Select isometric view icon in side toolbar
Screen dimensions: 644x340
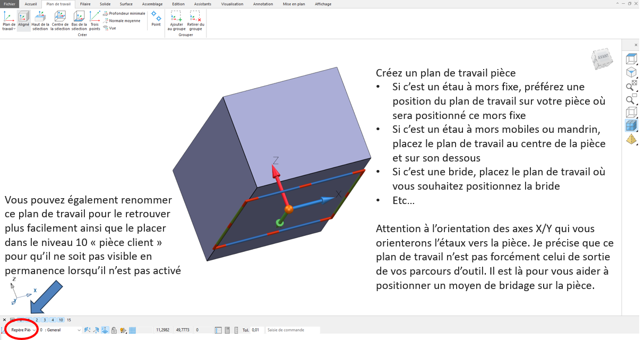click(x=631, y=72)
